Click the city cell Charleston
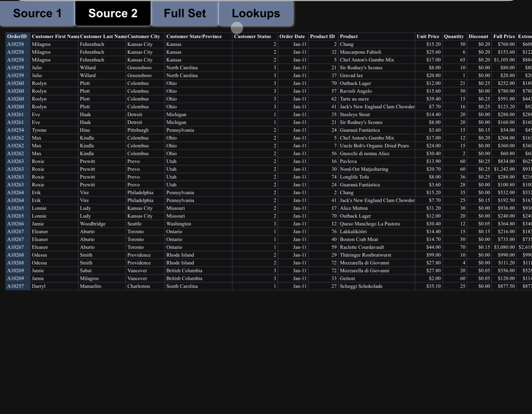The image size is (532, 414). [x=145, y=286]
